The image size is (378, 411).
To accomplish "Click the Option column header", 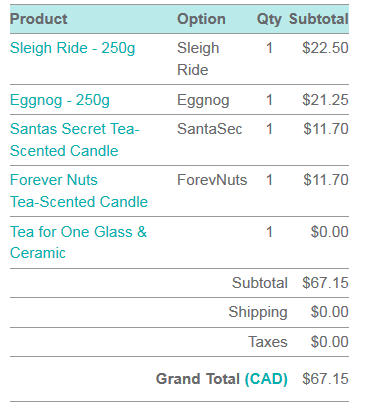I will click(201, 19).
